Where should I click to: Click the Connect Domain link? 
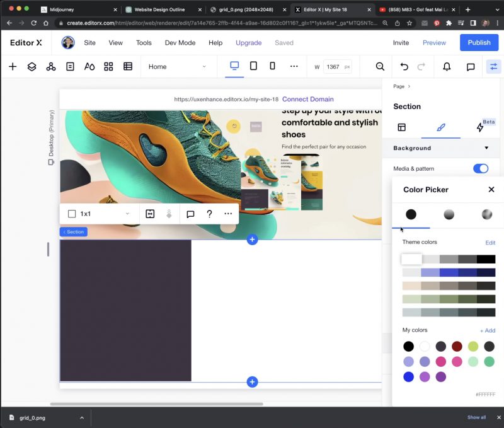click(307, 99)
